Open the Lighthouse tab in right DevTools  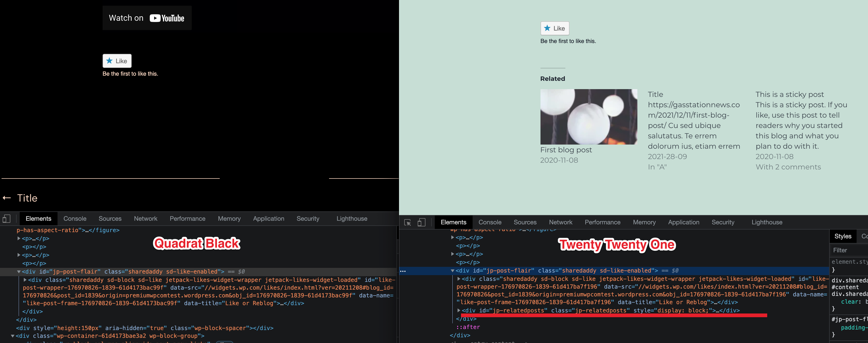coord(767,222)
